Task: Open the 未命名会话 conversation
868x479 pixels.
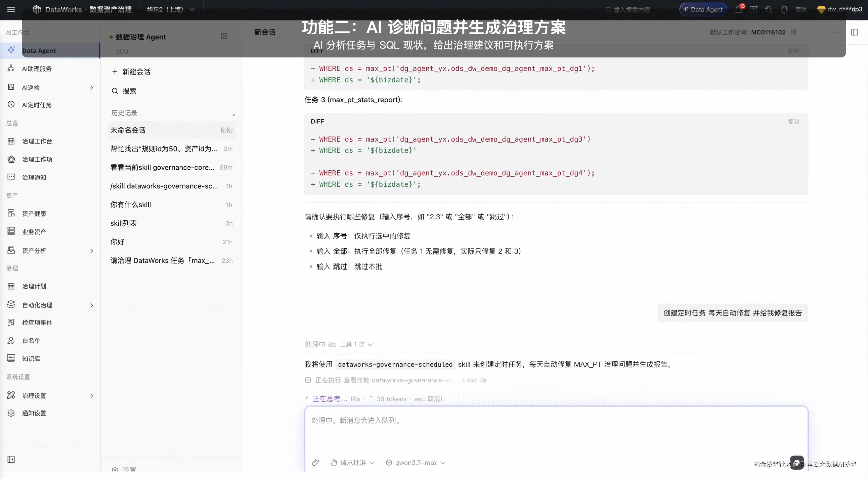Action: pyautogui.click(x=172, y=130)
